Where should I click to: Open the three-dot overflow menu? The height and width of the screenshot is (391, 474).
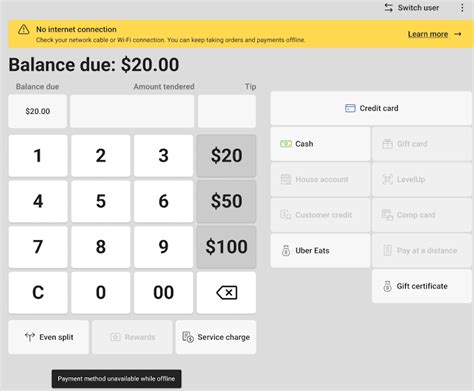coord(462,8)
